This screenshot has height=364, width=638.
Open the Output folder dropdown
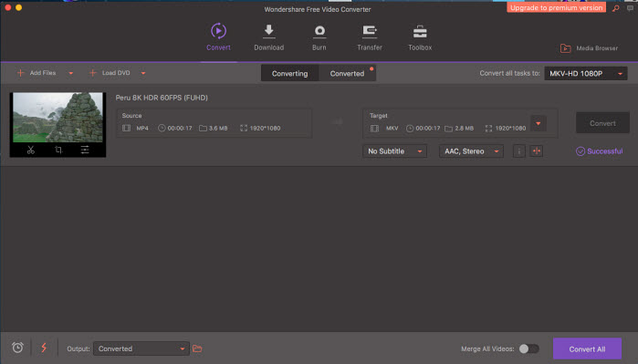[141, 348]
